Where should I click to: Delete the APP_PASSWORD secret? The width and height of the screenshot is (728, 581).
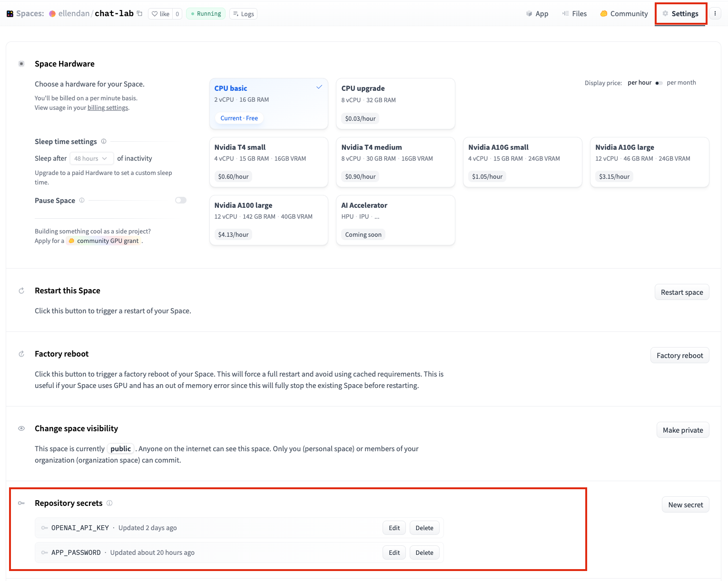point(424,552)
